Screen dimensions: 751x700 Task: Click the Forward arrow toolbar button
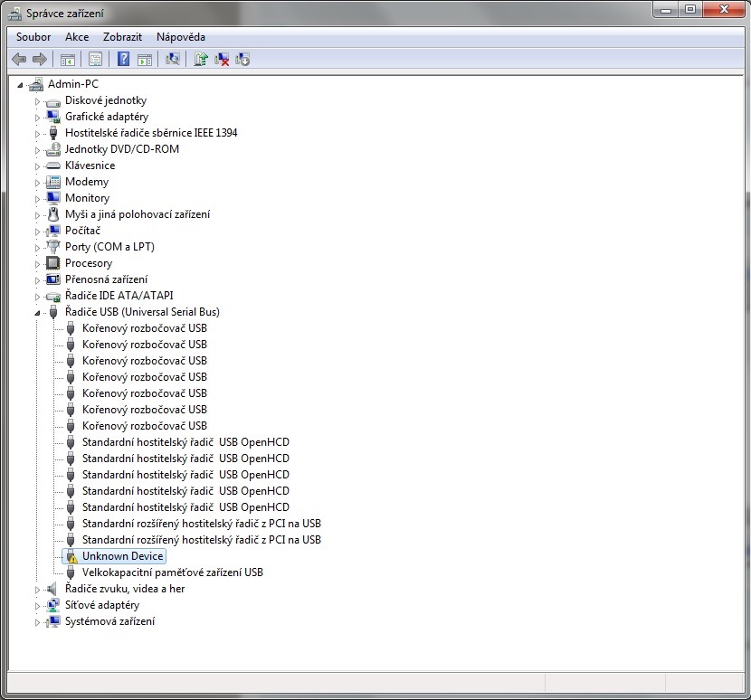tap(39, 60)
